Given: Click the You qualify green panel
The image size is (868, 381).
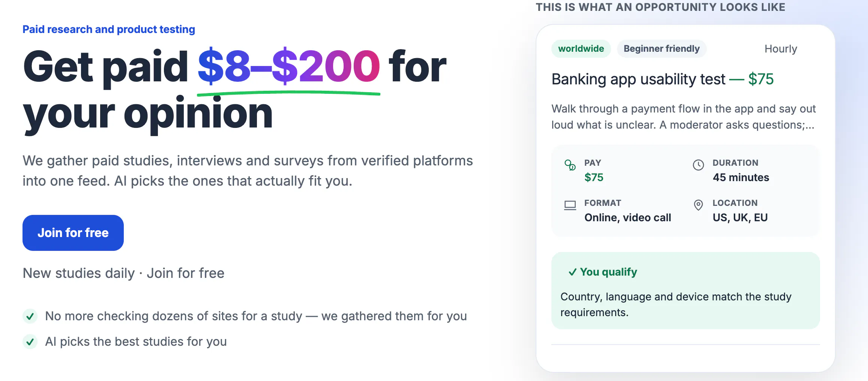Looking at the screenshot, I should pyautogui.click(x=685, y=291).
